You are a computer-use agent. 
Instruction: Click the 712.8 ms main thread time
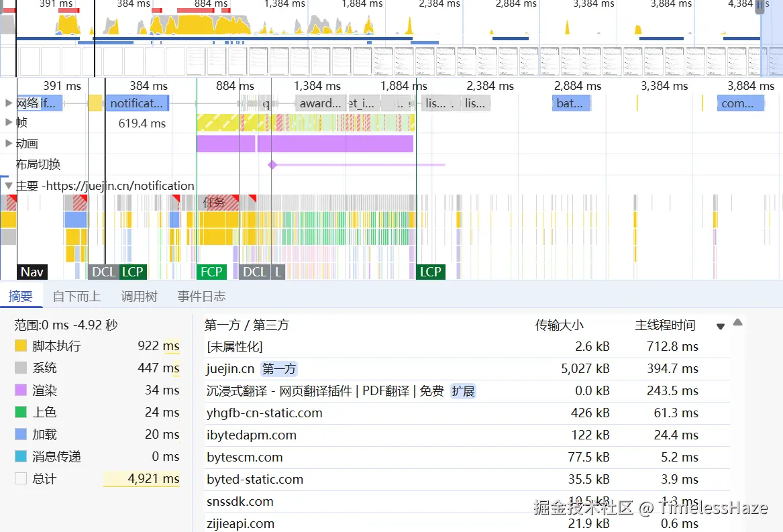click(x=672, y=347)
